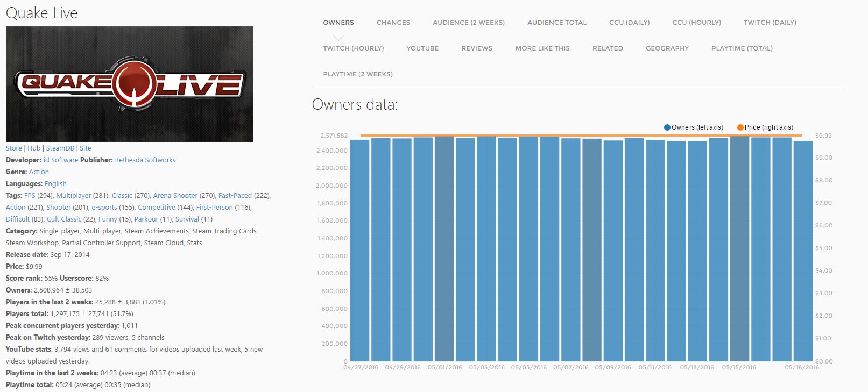Select the Action genre link

(39, 172)
